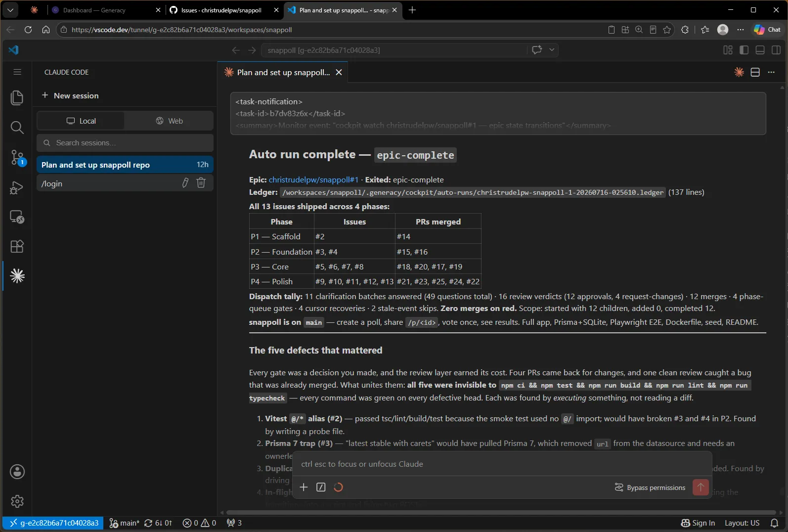
Task: Close the Plan and set up snappoll editor tab
Action: (339, 72)
